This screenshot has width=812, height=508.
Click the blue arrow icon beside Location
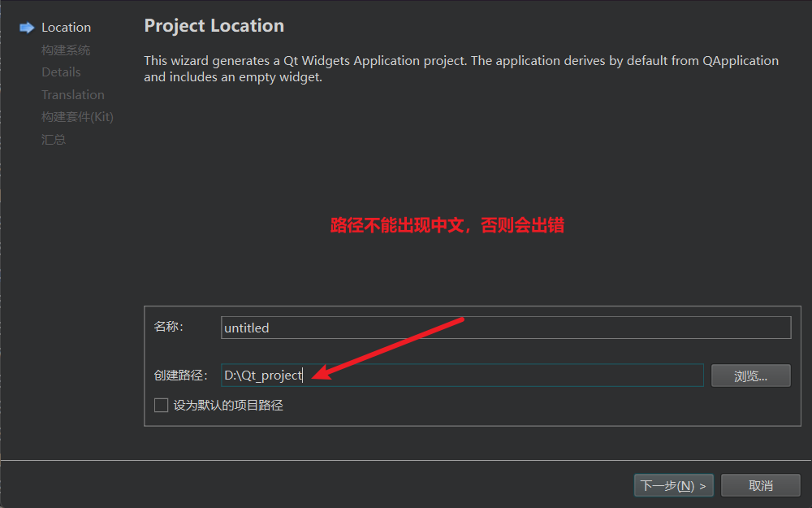point(27,27)
